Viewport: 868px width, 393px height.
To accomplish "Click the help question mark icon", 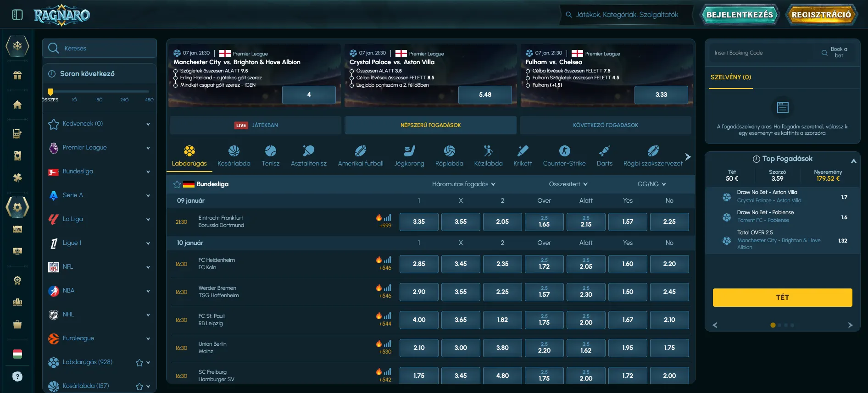I will 17,376.
